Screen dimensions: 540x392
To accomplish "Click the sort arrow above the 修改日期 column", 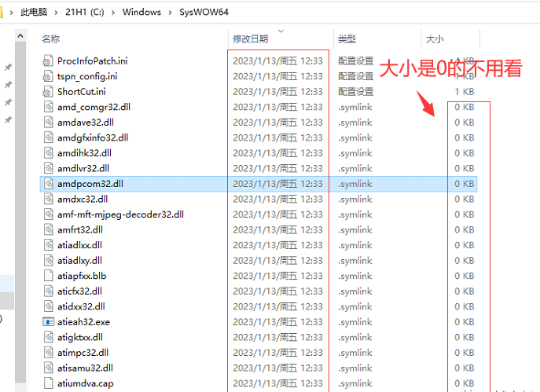I will (281, 31).
